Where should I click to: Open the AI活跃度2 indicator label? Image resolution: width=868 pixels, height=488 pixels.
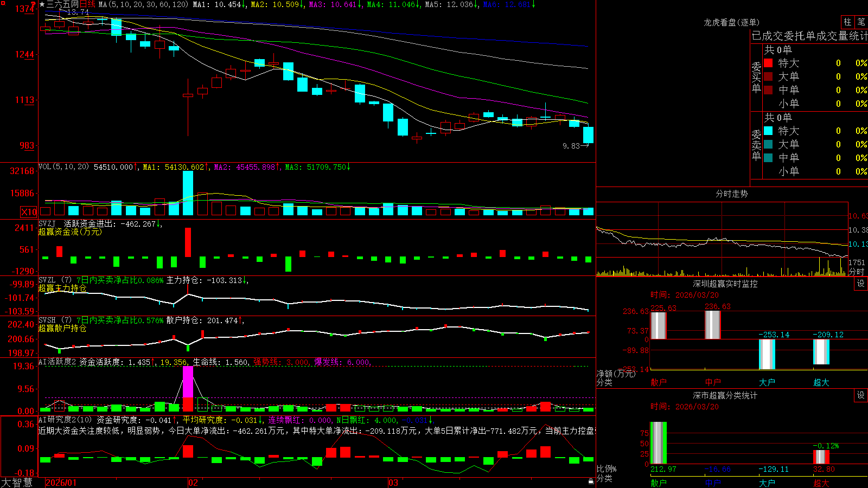(57, 362)
